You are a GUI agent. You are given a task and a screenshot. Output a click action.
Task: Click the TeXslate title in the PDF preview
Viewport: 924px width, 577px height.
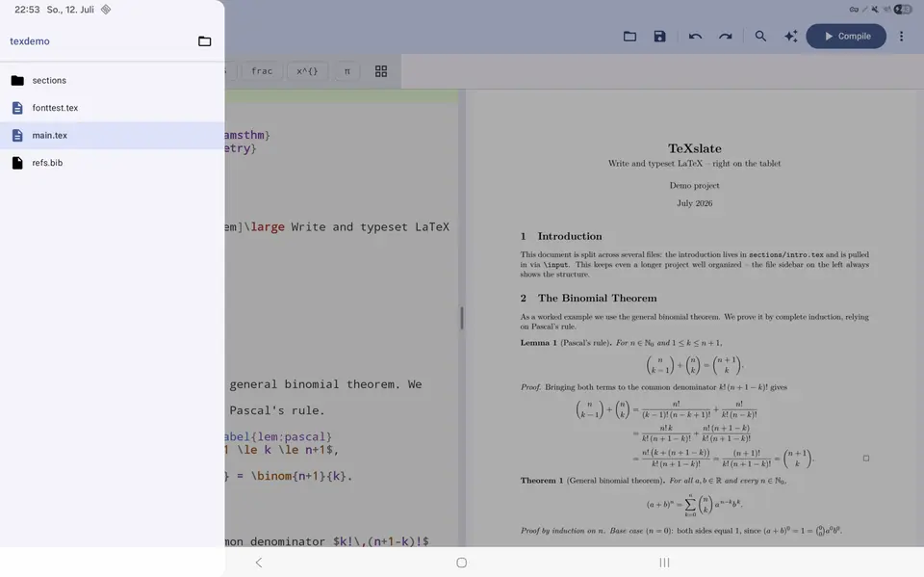(694, 148)
